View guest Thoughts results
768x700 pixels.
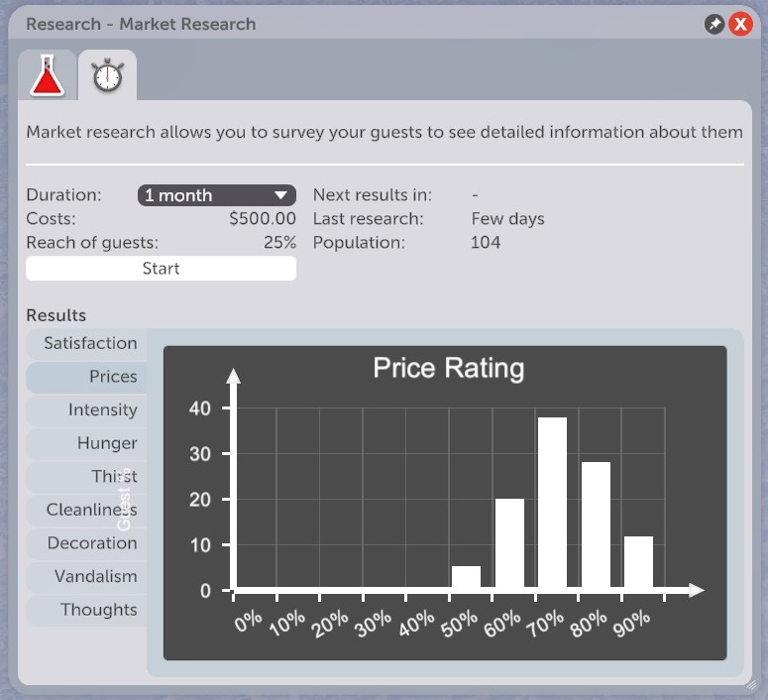86,610
